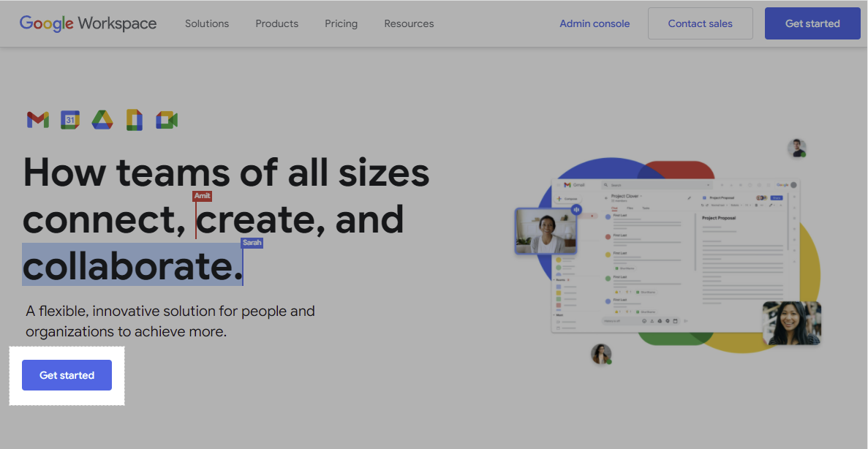Click the Google Workspace logo
Screen dimensions: 868x449
tap(88, 23)
